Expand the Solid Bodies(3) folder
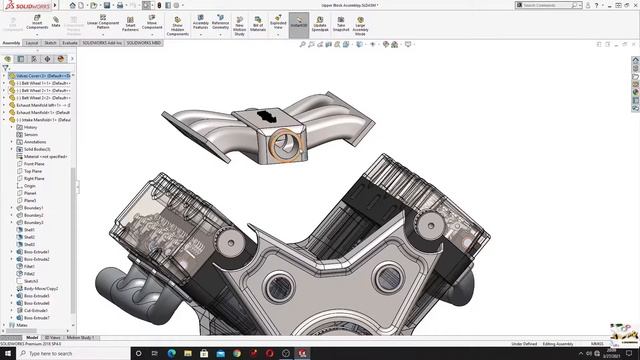This screenshot has height=360, width=640. tap(11, 149)
